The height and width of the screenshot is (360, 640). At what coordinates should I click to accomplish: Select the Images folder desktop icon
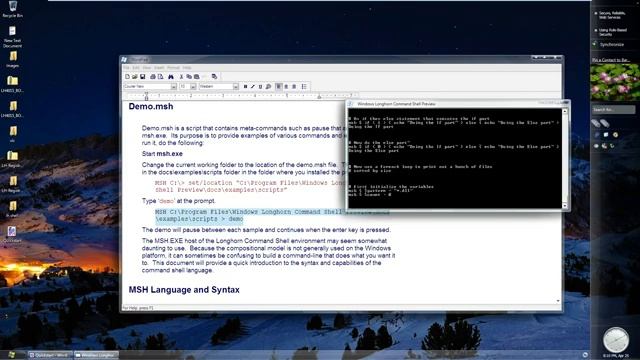coord(13,59)
